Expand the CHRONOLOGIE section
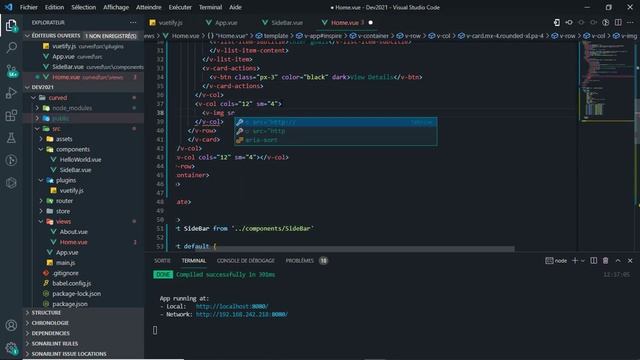This screenshot has height=360, width=640. tap(83, 323)
